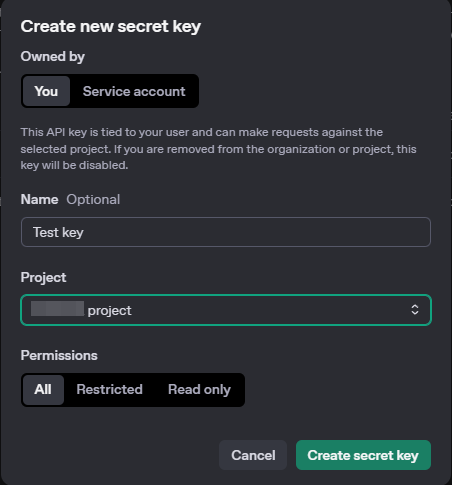The image size is (452, 485).
Task: Click the Create new secret key heading
Action: click(x=111, y=26)
